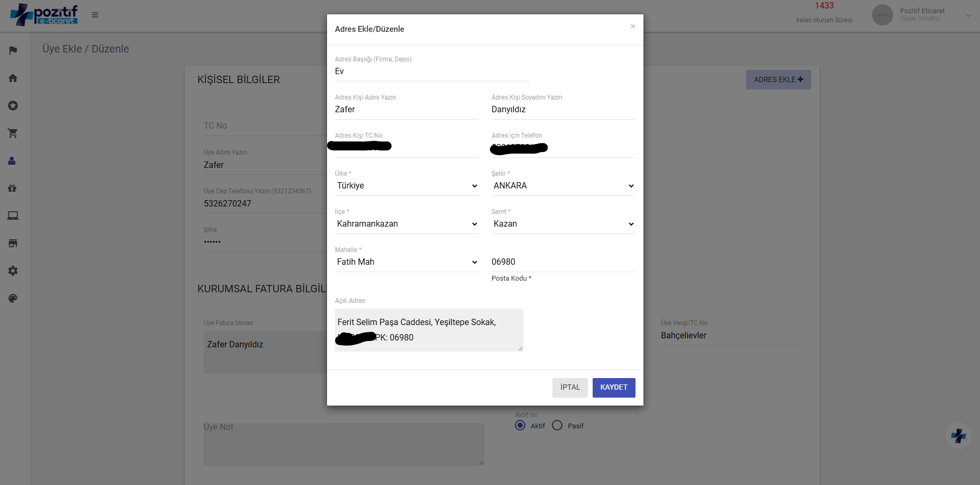Open the gift icon in sidebar
Screen dimensions: 980x485
(x=13, y=188)
